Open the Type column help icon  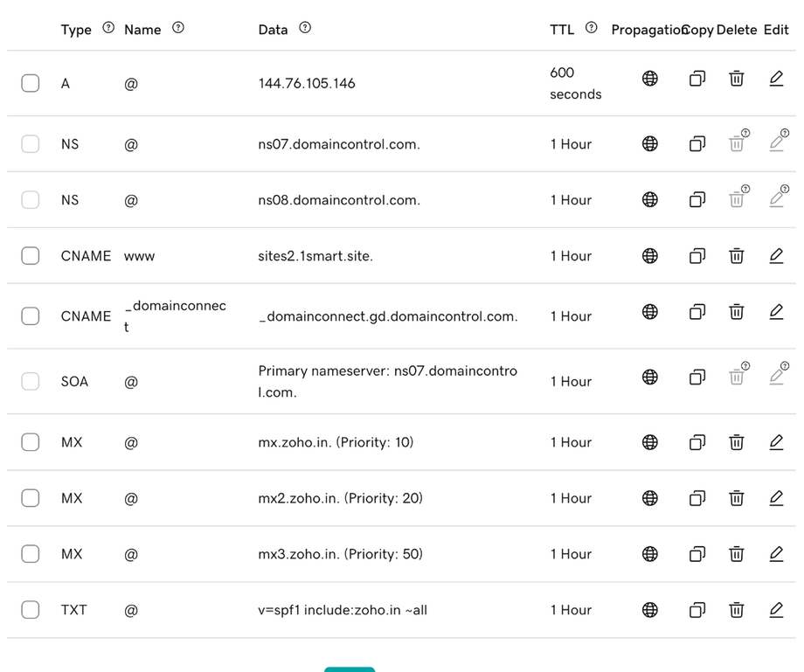108,28
